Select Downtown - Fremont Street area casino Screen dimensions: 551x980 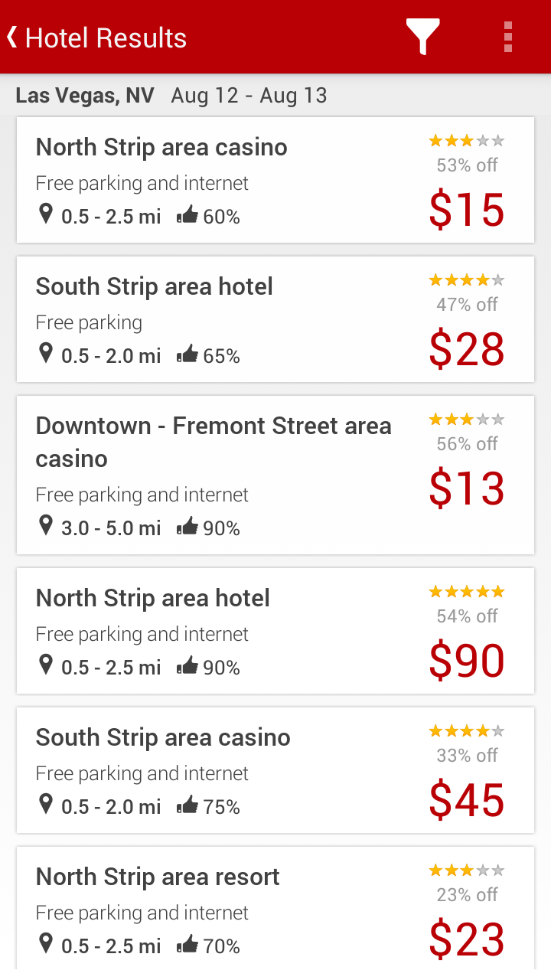pos(214,442)
